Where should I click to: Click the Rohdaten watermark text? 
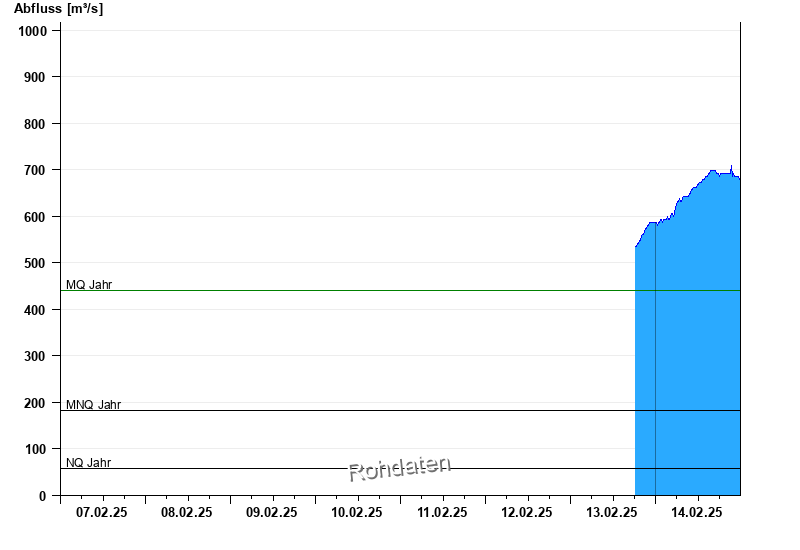coord(400,468)
